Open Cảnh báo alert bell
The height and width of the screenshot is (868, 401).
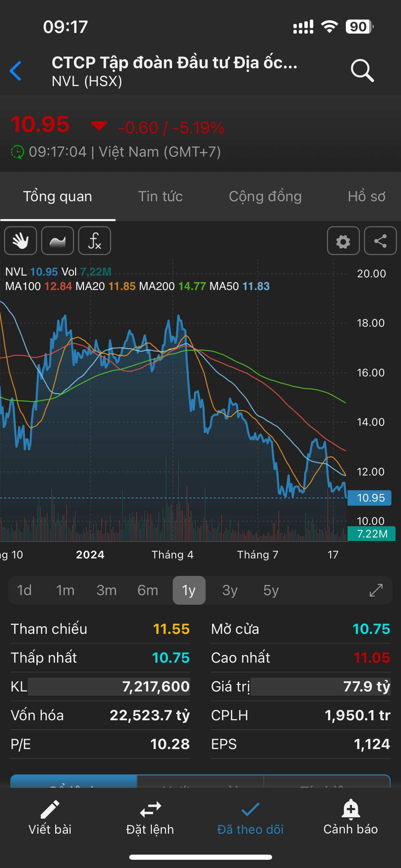tap(351, 810)
